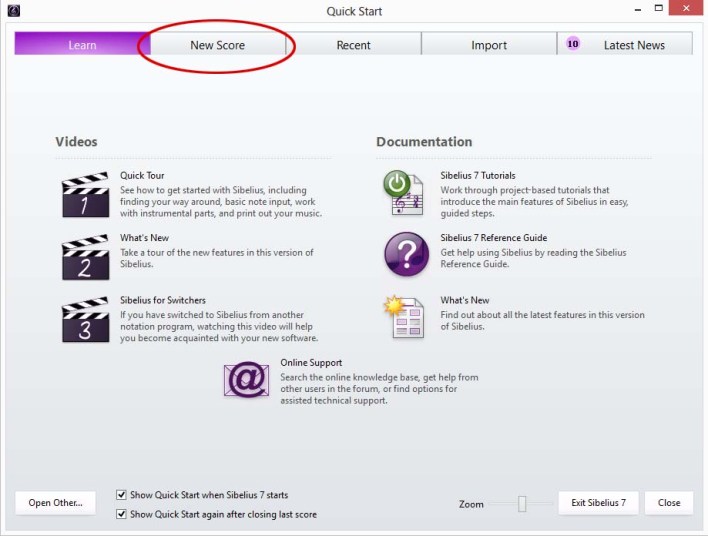Open the Sibelius 7 Tutorials title link
Viewport: 708px width, 536px height.
478,176
